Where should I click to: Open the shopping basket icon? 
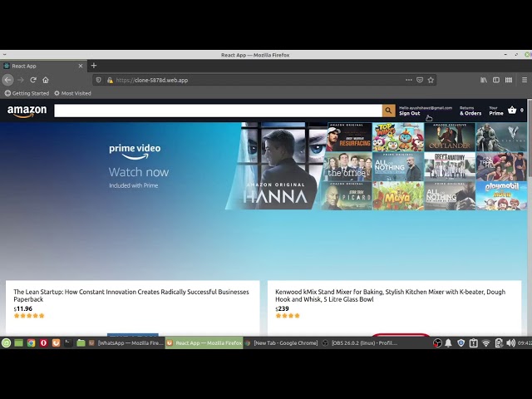tap(512, 110)
